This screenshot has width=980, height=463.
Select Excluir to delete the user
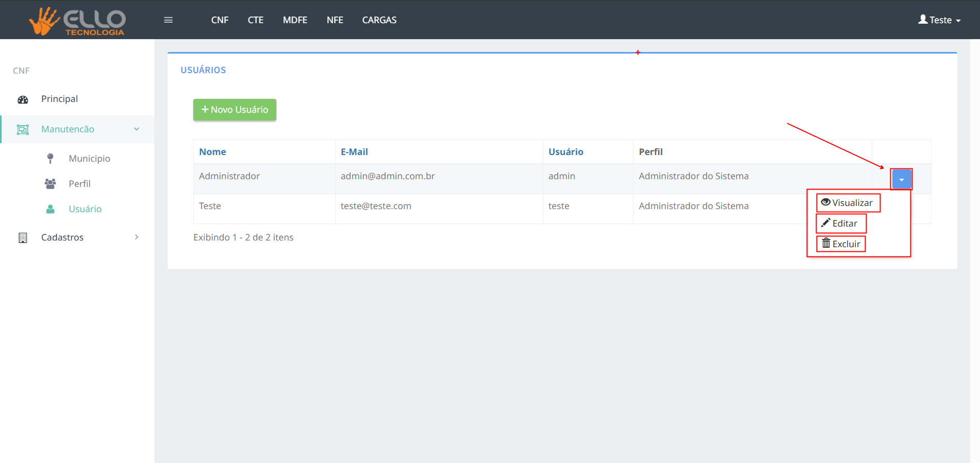click(841, 244)
